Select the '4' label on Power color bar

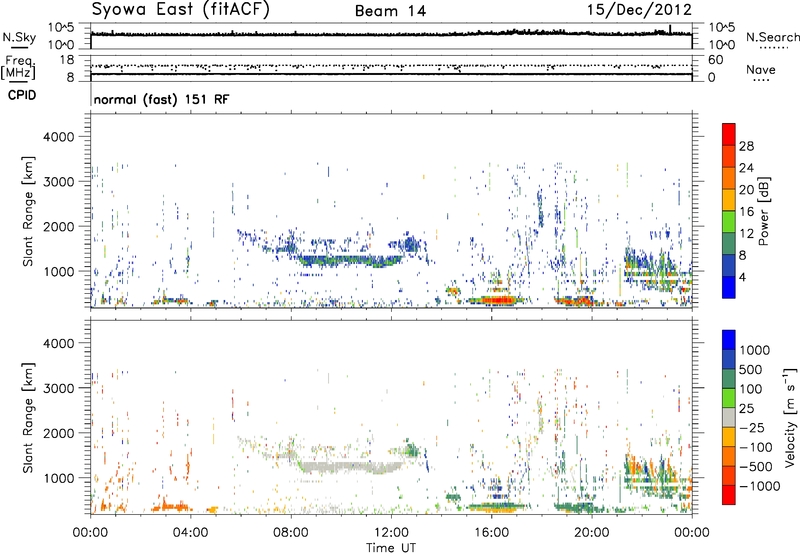[x=742, y=277]
